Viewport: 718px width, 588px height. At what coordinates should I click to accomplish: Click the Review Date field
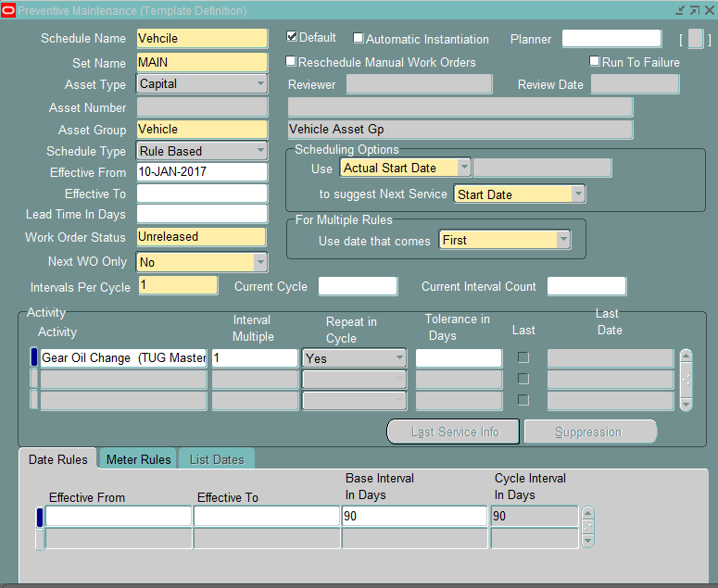(x=636, y=84)
